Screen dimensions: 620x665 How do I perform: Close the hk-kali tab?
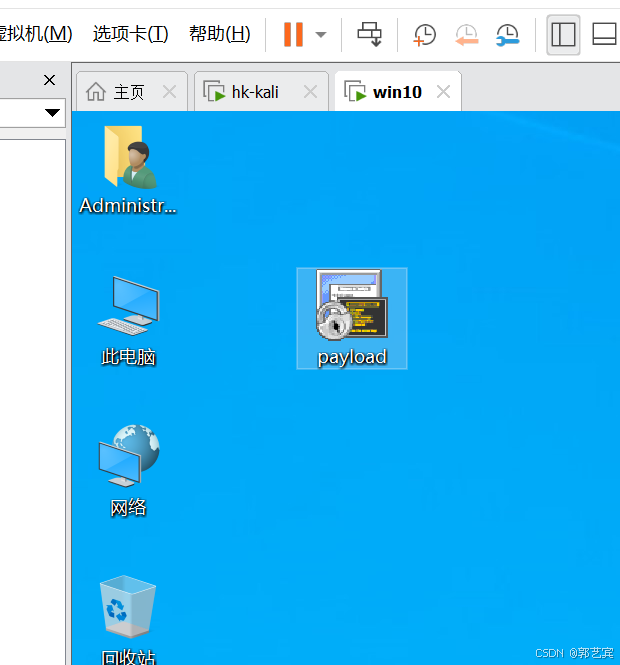[310, 92]
